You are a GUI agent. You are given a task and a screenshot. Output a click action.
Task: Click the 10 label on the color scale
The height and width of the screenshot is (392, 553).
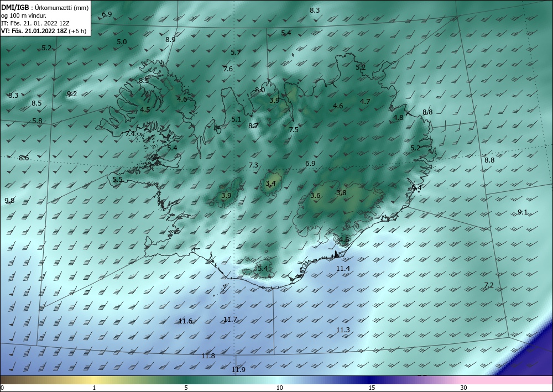(x=279, y=388)
